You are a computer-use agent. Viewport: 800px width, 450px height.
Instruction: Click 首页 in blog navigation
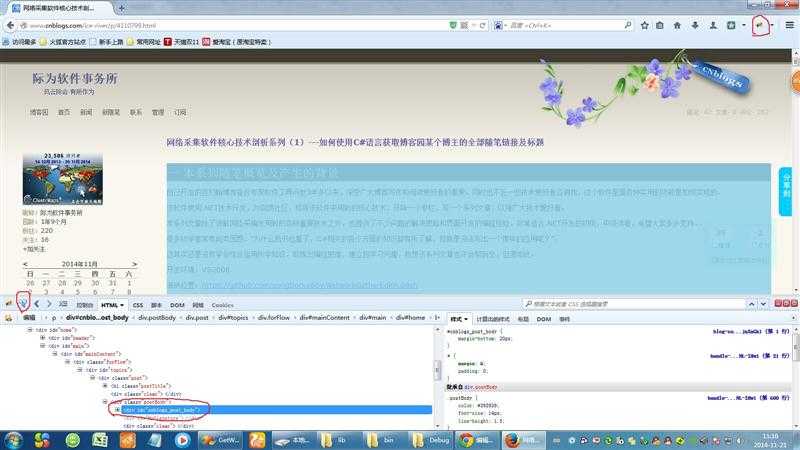coord(64,112)
